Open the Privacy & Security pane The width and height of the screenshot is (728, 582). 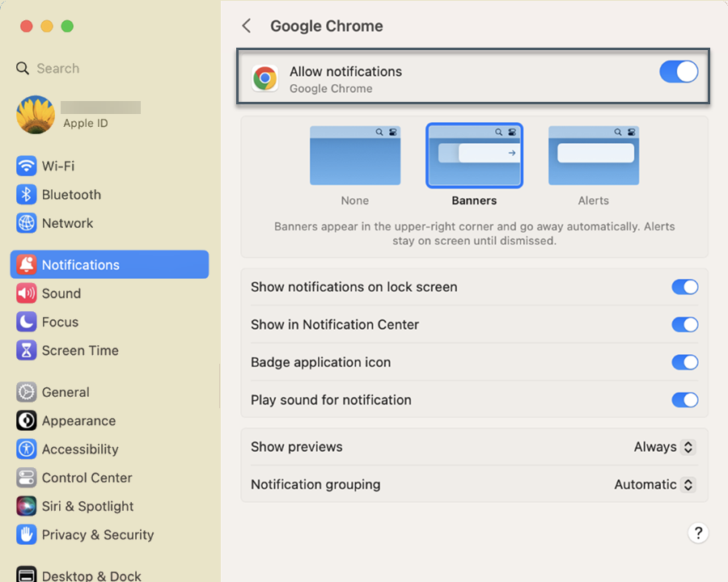click(x=109, y=534)
